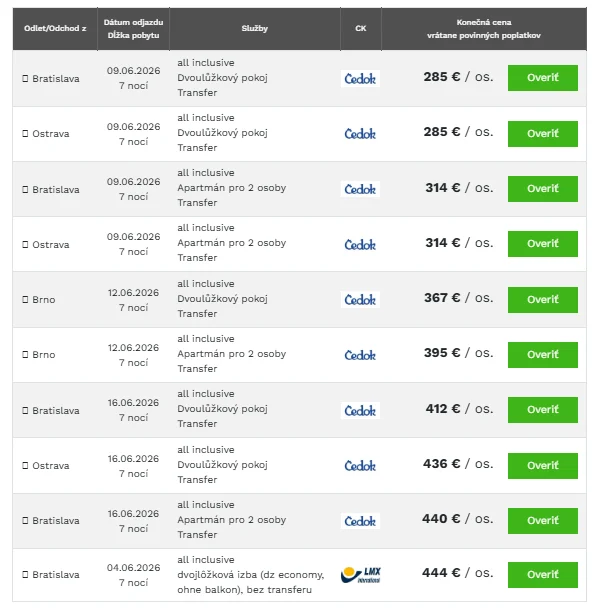Click the Čedok logo in the 367 € row

(x=360, y=300)
